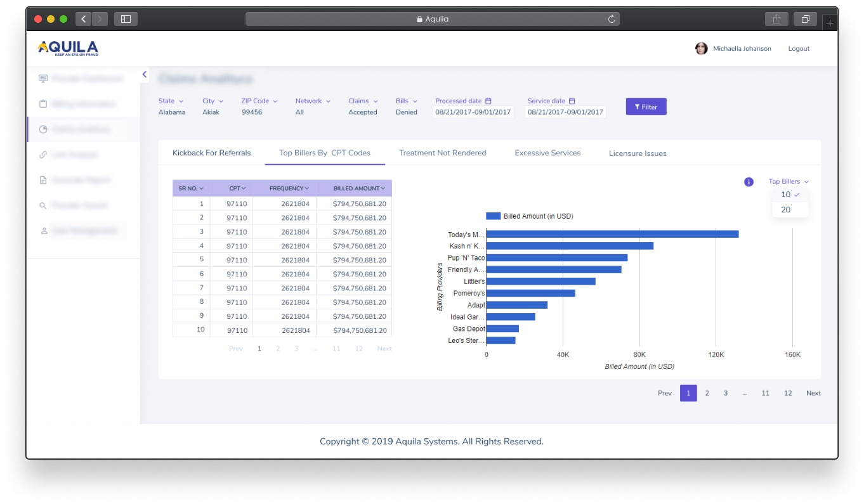Open Generate Report document icon
Image resolution: width=864 pixels, height=504 pixels.
[42, 180]
